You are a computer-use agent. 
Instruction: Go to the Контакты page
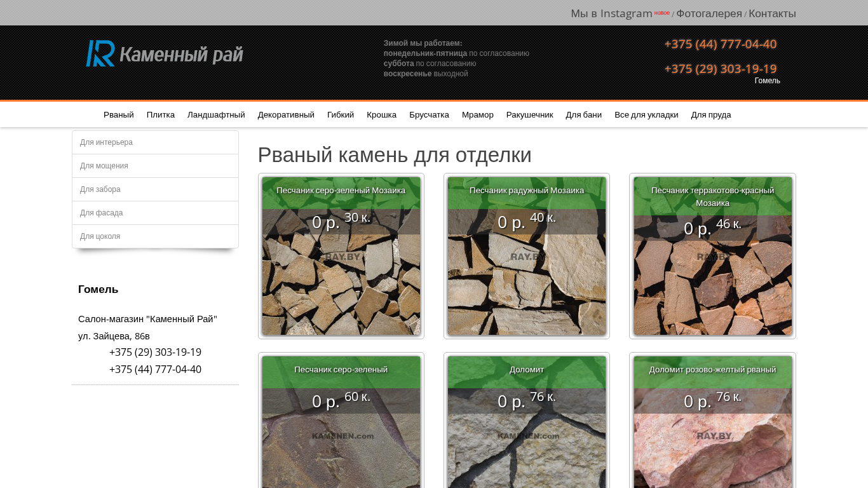[772, 13]
